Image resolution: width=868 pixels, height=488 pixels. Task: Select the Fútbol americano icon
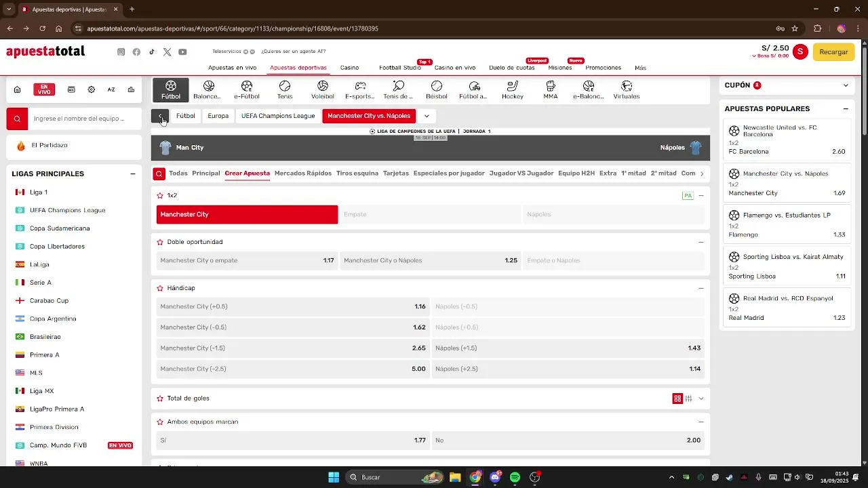(x=474, y=90)
